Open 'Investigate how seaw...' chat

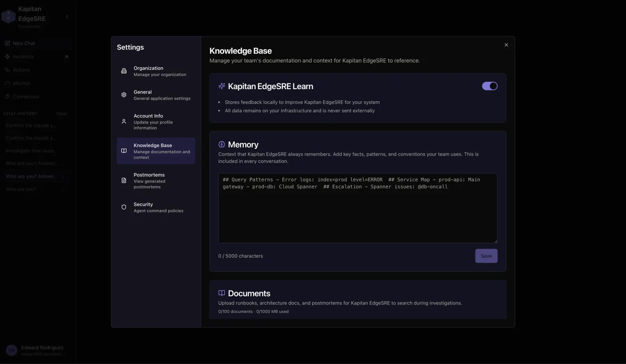[x=31, y=151]
